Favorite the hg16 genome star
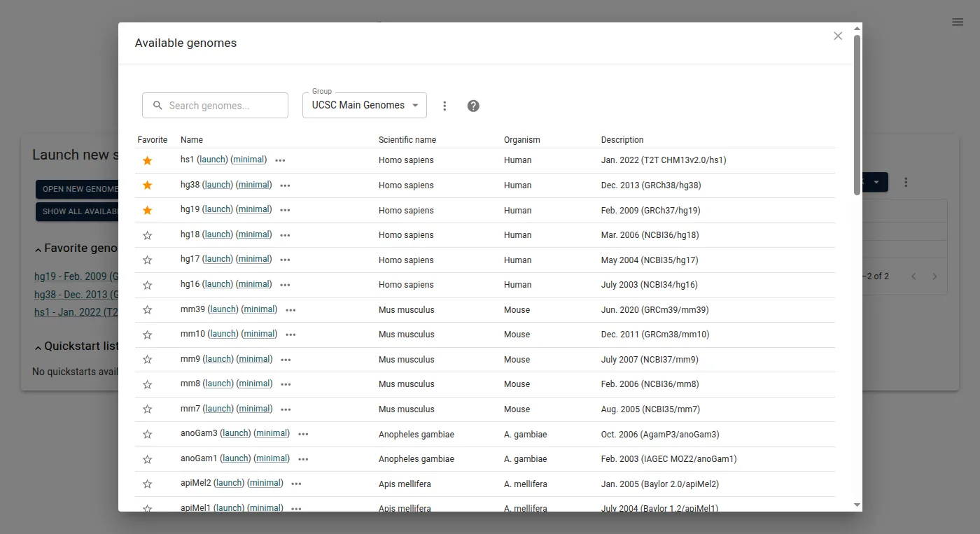980x534 pixels. click(x=147, y=285)
